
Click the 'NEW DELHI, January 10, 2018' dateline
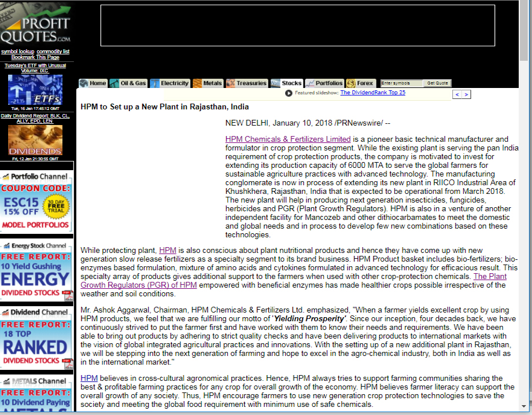point(279,123)
